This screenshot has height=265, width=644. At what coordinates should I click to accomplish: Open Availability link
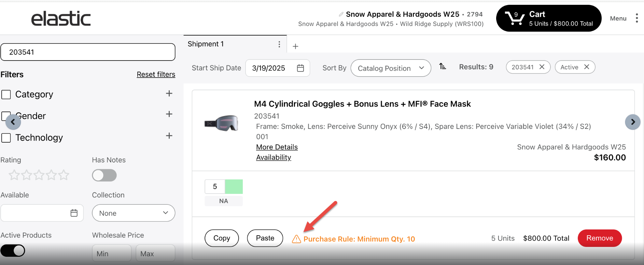tap(274, 157)
